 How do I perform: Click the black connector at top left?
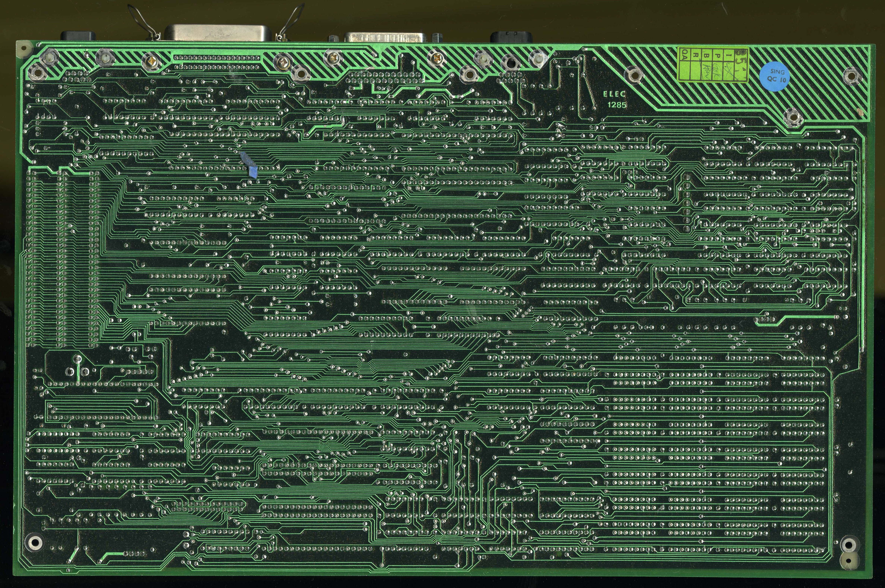click(x=78, y=36)
